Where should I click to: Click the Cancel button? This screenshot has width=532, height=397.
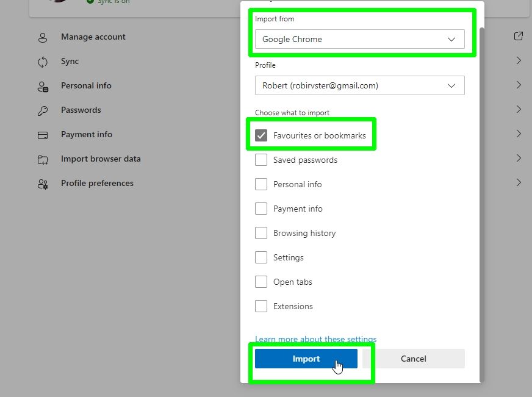413,359
